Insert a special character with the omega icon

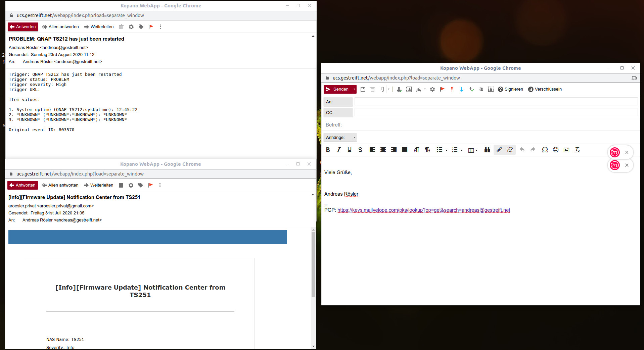tap(545, 150)
